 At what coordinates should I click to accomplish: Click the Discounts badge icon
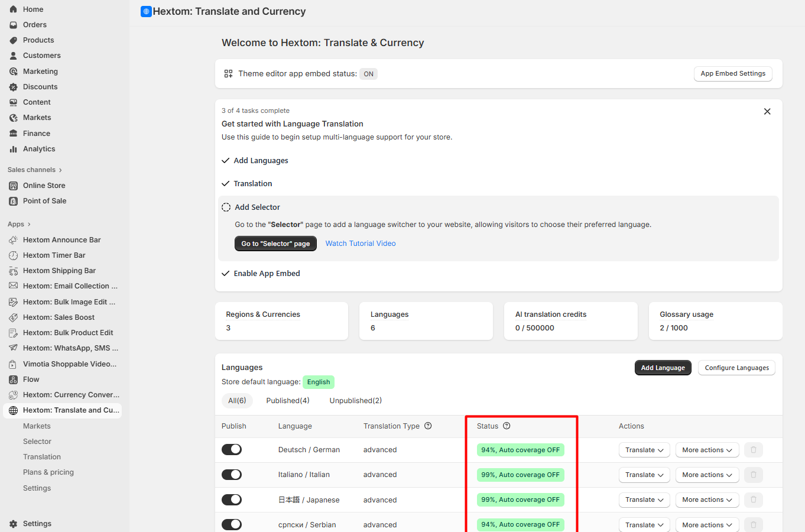tap(13, 87)
